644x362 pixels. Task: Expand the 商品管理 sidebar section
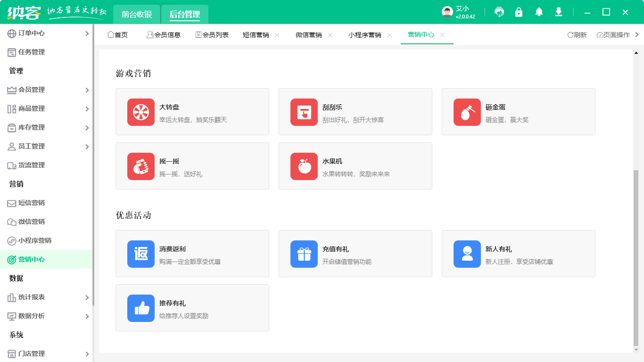pos(47,108)
